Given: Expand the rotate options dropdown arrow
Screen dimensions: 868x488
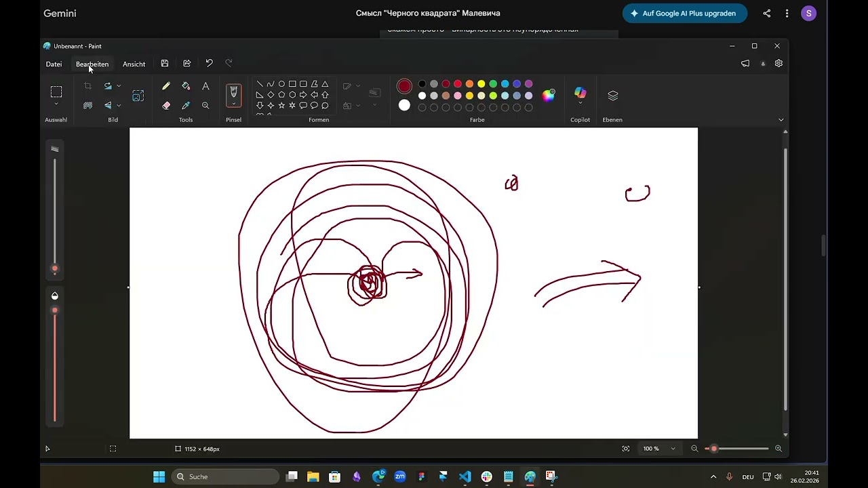Looking at the screenshot, I should click(119, 86).
